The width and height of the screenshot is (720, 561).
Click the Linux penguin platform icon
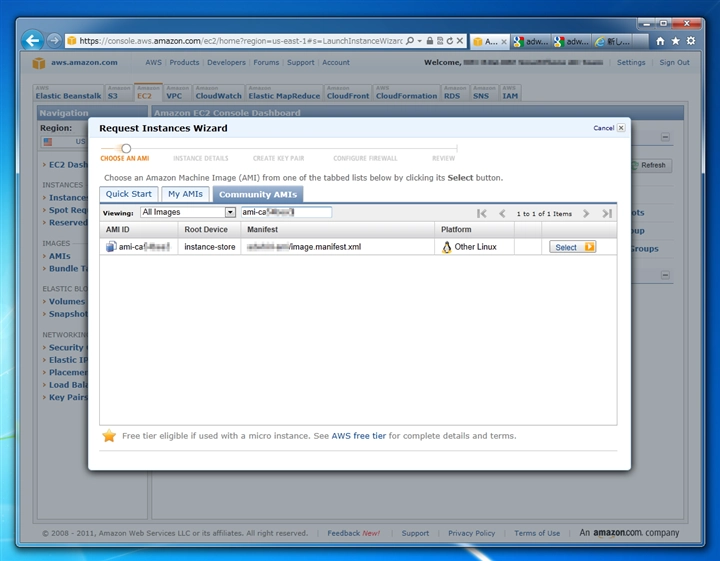pyautogui.click(x=446, y=247)
